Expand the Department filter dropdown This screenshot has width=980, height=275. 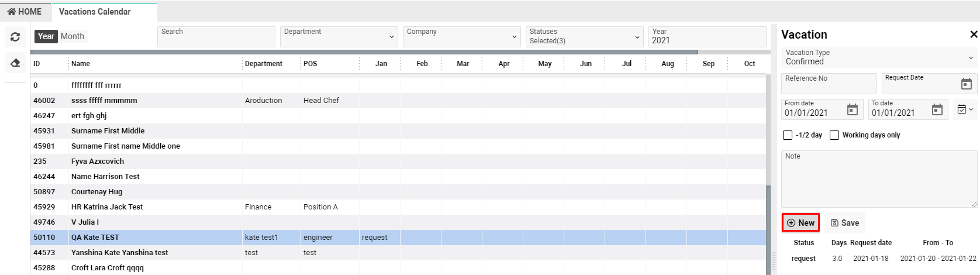pyautogui.click(x=391, y=37)
